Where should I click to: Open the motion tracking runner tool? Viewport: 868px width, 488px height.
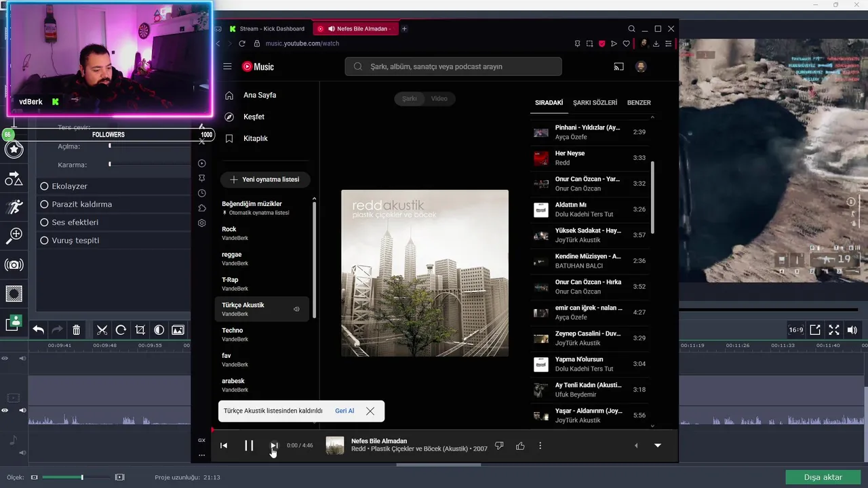(14, 207)
